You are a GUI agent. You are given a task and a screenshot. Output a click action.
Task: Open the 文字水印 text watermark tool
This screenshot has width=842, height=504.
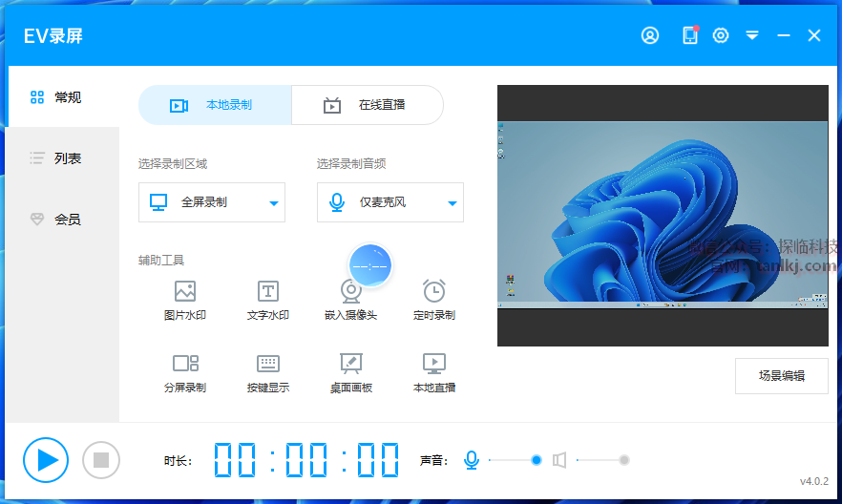tap(268, 291)
